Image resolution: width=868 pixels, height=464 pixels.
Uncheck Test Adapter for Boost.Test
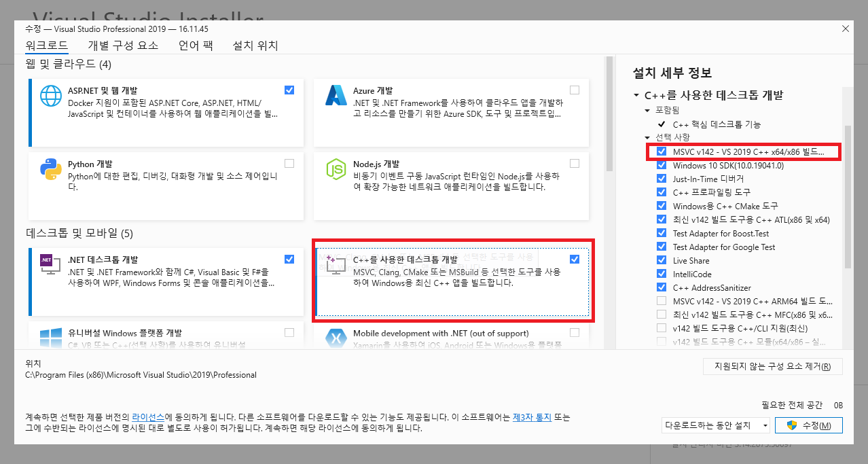point(662,233)
